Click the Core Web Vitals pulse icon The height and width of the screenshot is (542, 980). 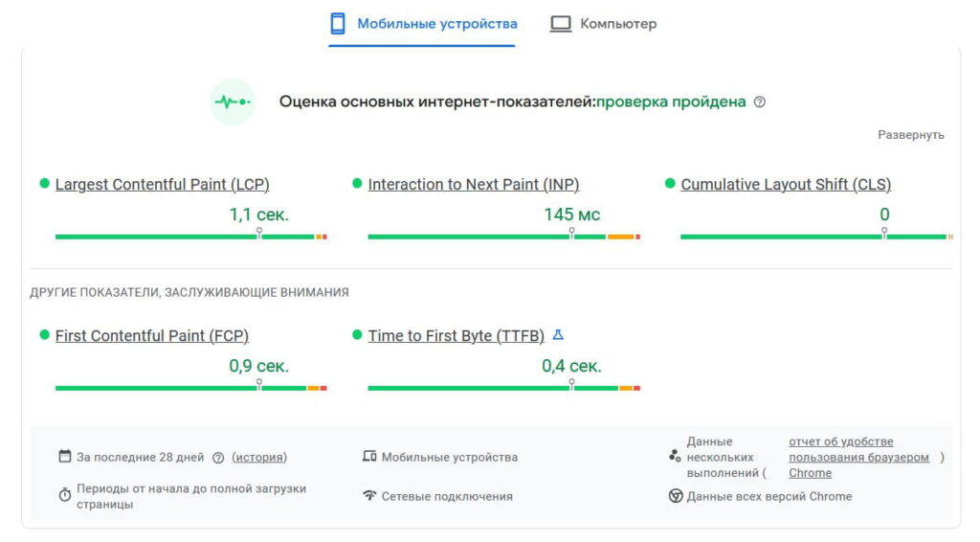tap(232, 102)
